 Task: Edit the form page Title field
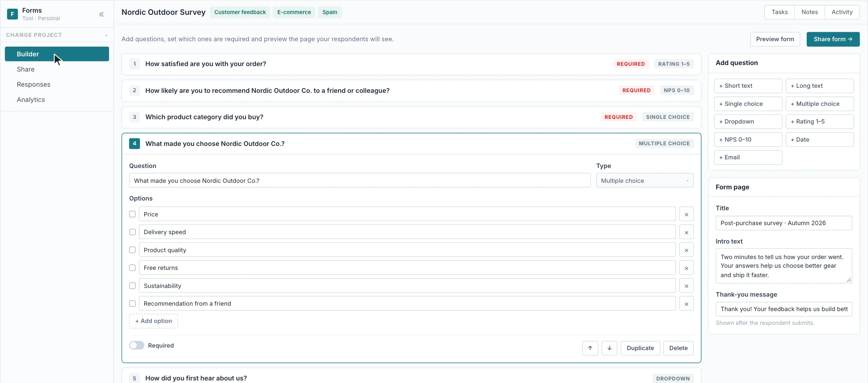click(784, 223)
